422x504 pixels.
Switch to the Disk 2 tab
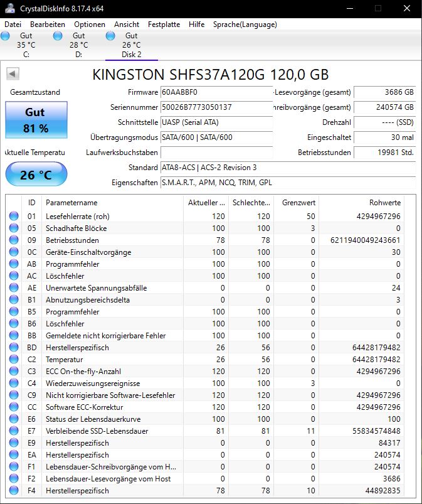tap(131, 45)
